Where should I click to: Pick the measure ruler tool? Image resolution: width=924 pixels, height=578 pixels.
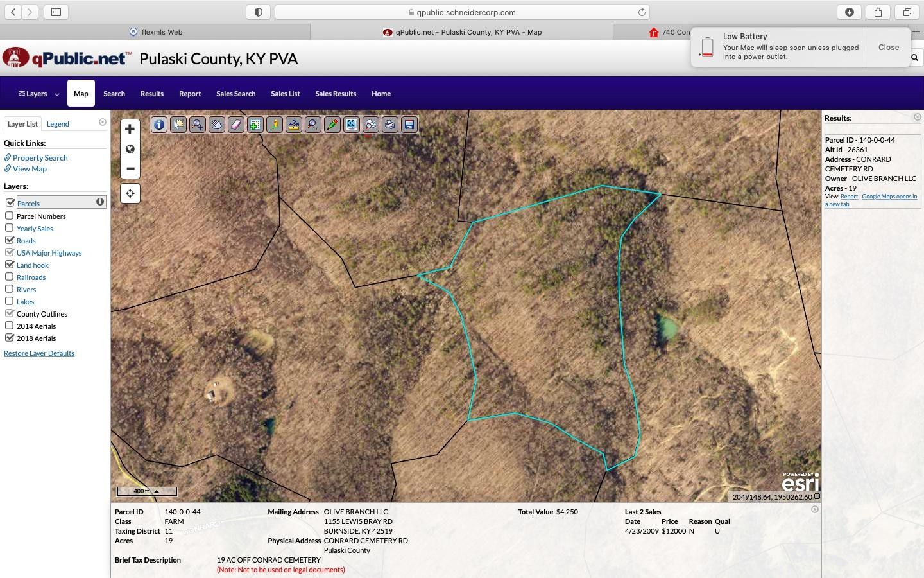(x=294, y=125)
